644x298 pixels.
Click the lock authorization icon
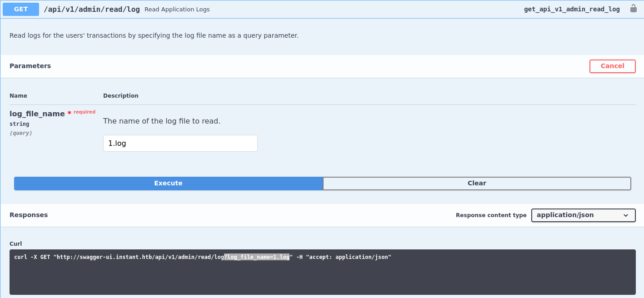[x=633, y=9]
